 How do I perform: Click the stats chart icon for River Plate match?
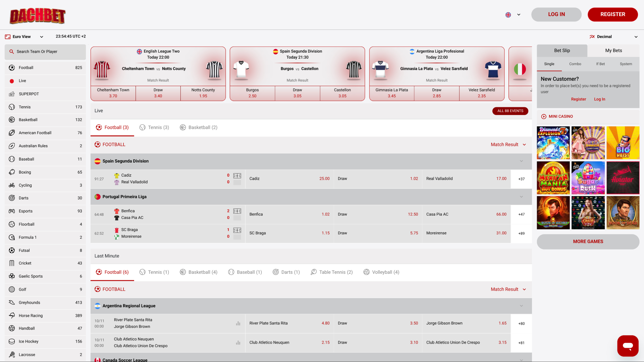[x=238, y=323]
